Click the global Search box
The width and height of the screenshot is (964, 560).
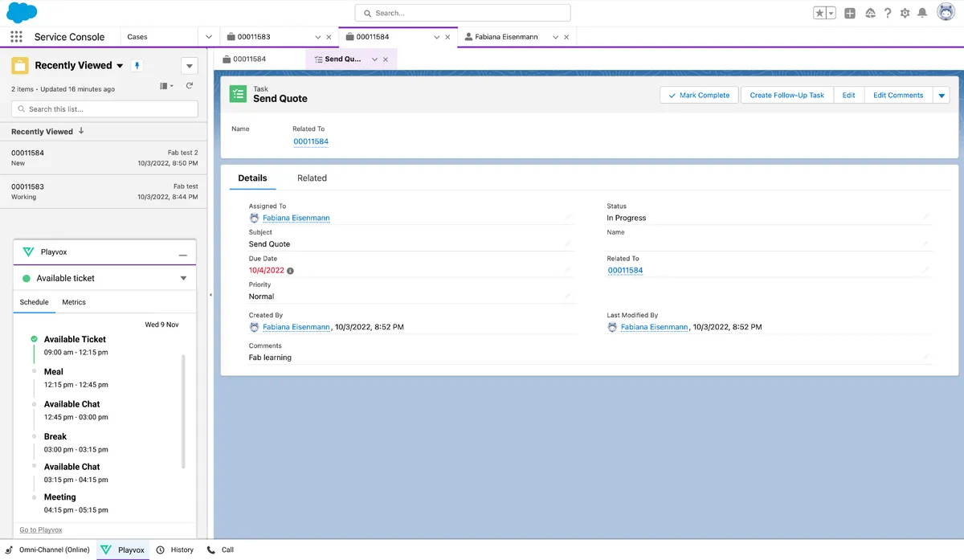463,13
